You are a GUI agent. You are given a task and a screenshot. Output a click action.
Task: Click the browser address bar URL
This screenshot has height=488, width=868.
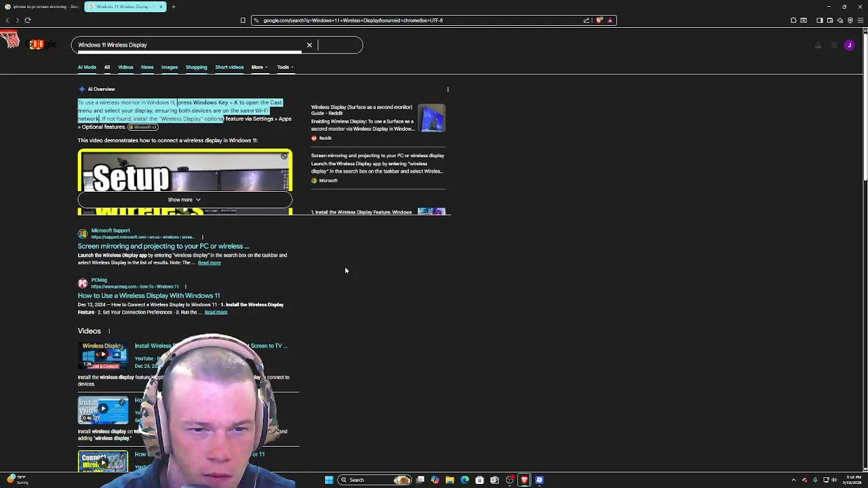click(x=353, y=20)
